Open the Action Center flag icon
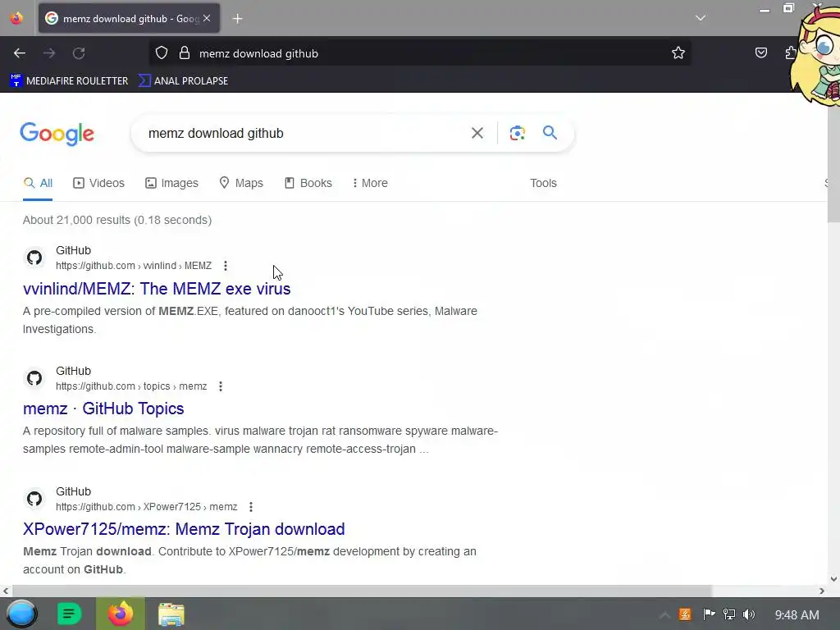 (708, 614)
